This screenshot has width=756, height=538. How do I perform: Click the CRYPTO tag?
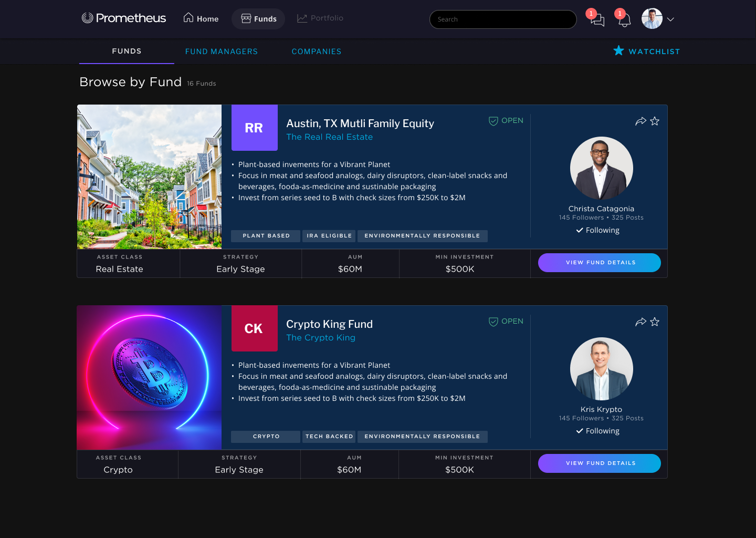pos(266,437)
